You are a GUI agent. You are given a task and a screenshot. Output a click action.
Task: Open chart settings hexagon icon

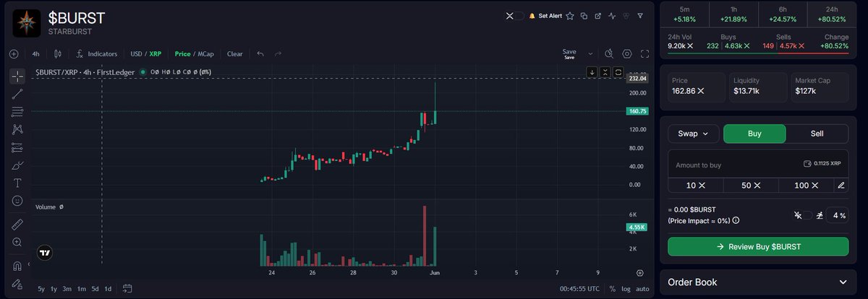627,53
